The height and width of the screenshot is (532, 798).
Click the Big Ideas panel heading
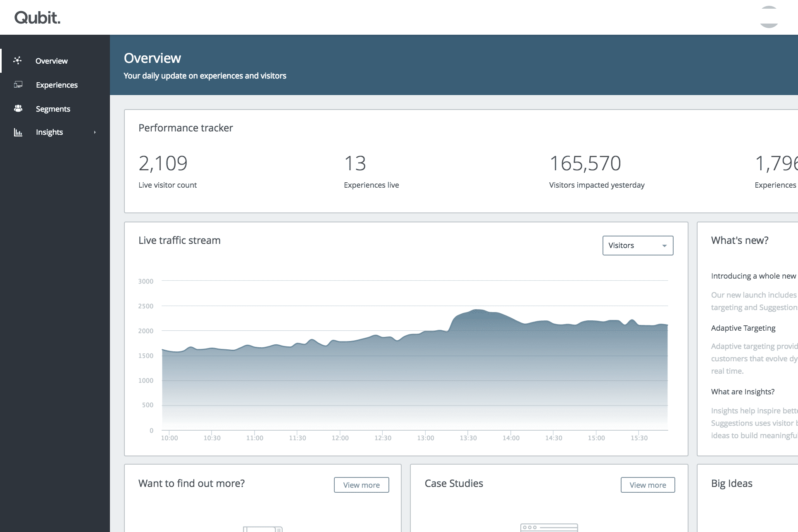731,483
